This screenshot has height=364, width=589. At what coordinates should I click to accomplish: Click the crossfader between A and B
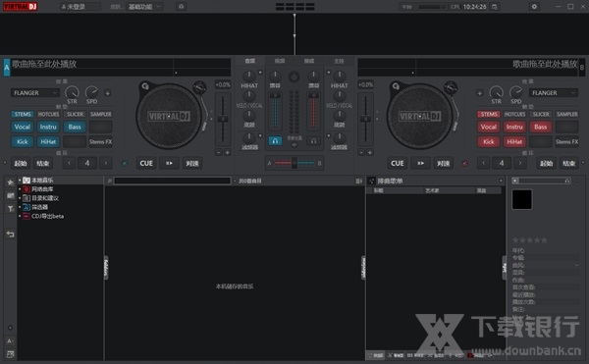coord(294,163)
